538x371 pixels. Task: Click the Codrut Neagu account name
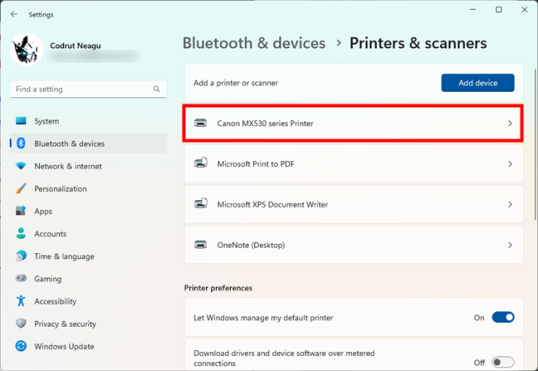tap(75, 46)
